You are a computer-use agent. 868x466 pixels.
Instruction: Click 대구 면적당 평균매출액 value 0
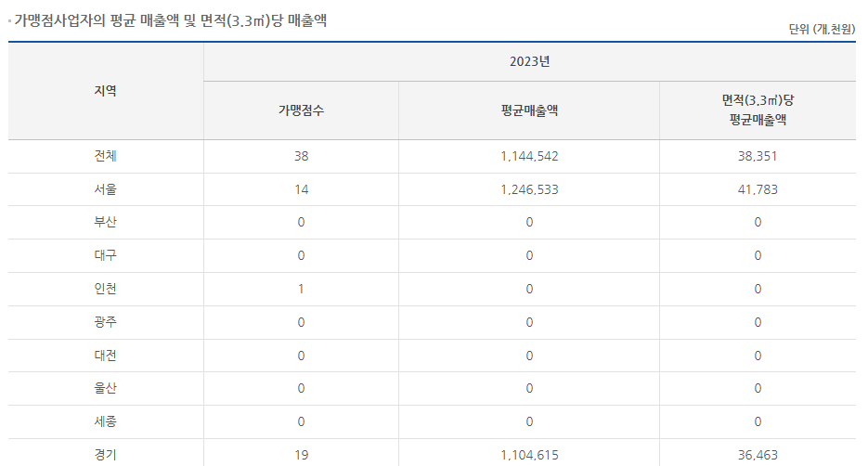(758, 255)
